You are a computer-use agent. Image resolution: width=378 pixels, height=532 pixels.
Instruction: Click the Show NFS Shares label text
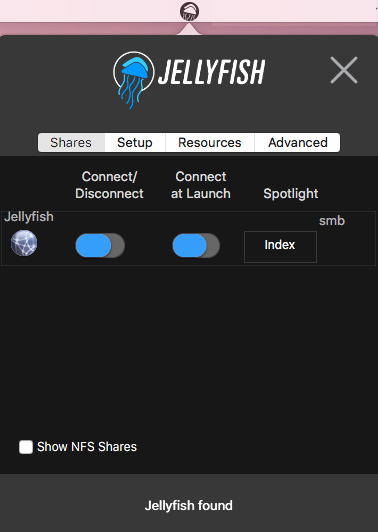(x=87, y=447)
